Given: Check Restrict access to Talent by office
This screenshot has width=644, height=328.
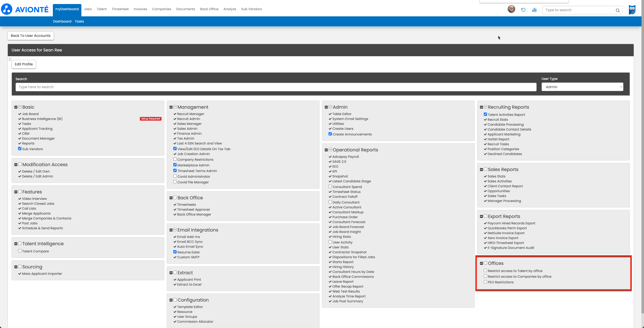Looking at the screenshot, I should [x=486, y=271].
